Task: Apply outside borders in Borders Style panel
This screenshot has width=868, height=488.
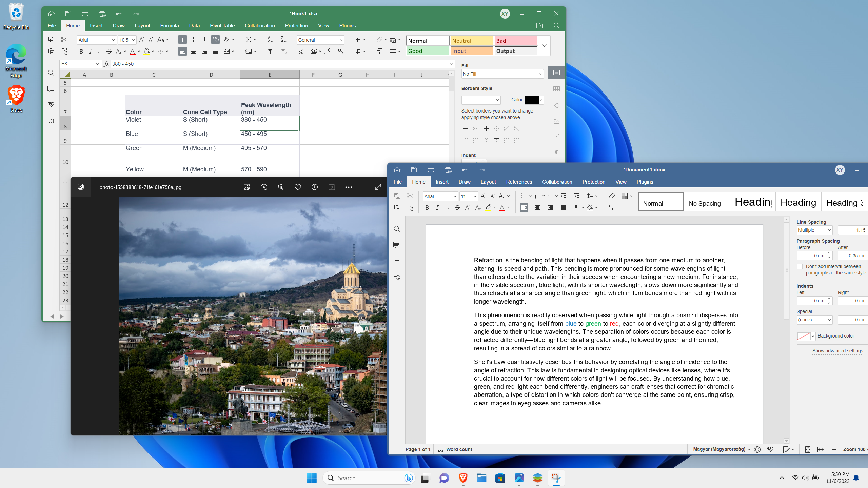Action: [496, 128]
